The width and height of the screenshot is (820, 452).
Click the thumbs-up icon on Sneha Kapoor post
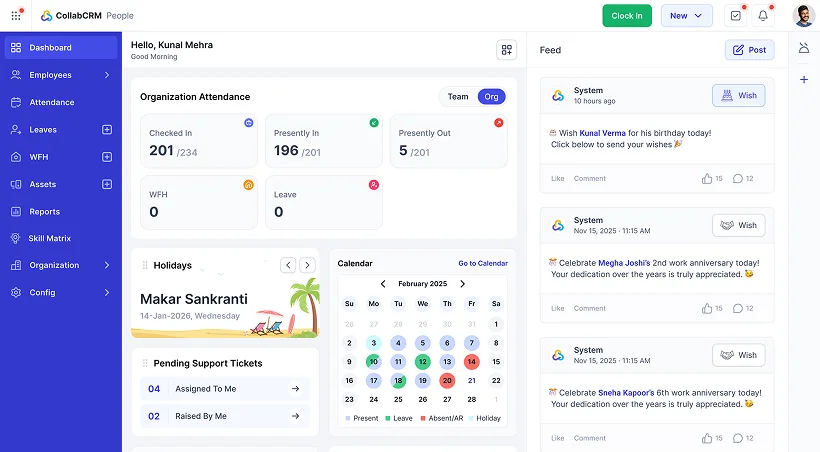click(707, 438)
